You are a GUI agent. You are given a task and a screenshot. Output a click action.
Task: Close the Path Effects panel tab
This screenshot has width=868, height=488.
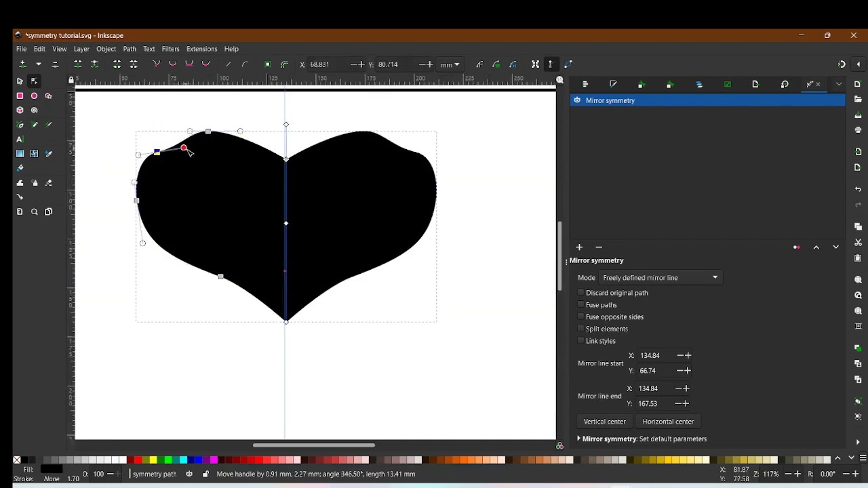[818, 85]
